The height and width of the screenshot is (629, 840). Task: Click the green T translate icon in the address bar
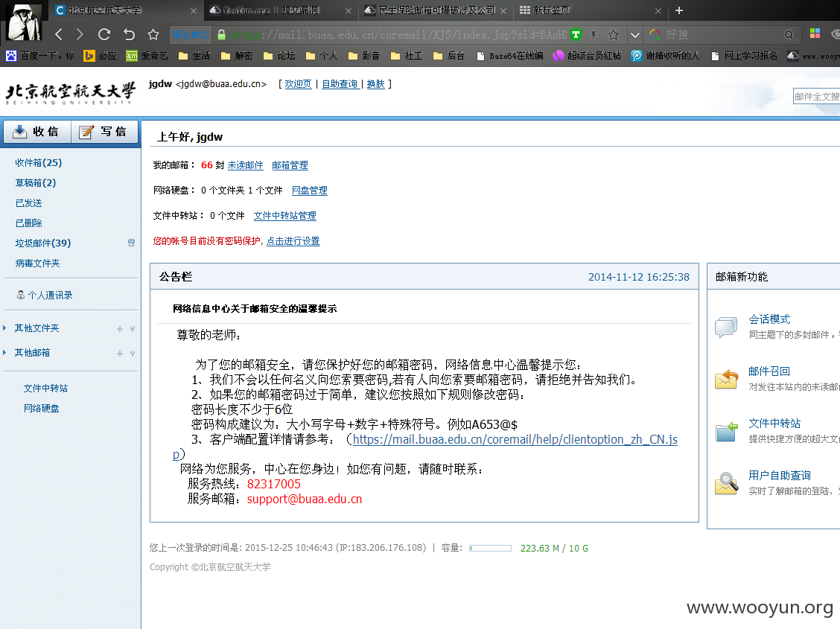click(x=576, y=35)
